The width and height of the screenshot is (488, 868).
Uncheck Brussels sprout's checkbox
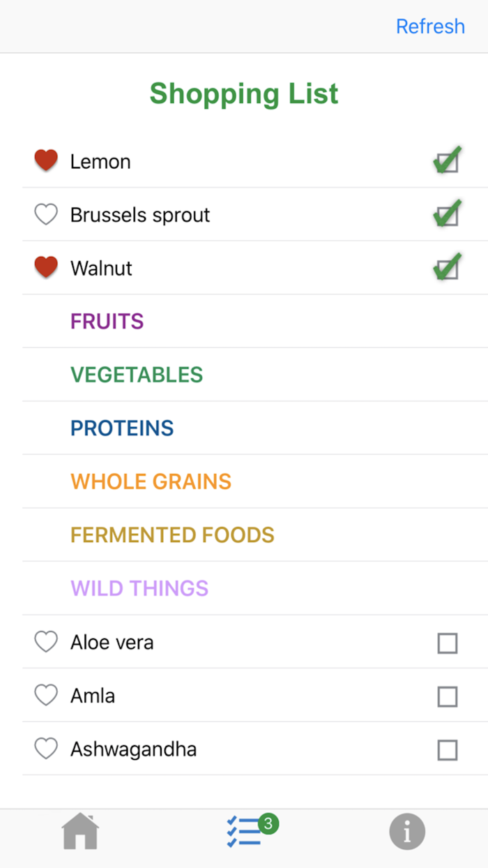click(x=447, y=214)
